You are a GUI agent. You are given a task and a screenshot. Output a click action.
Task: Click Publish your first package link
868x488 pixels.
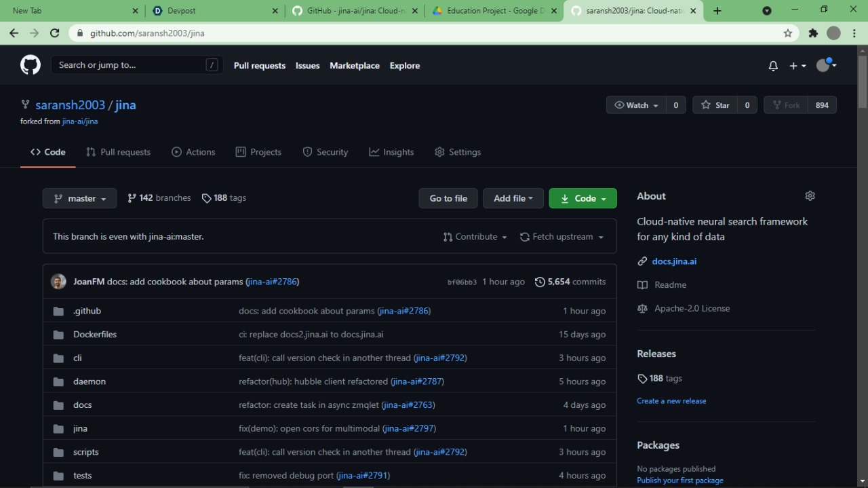680,481
